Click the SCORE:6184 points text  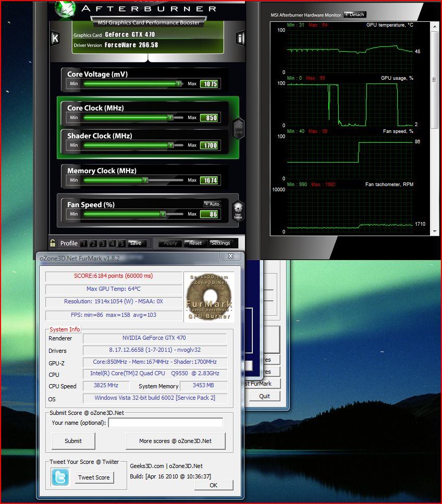(114, 276)
